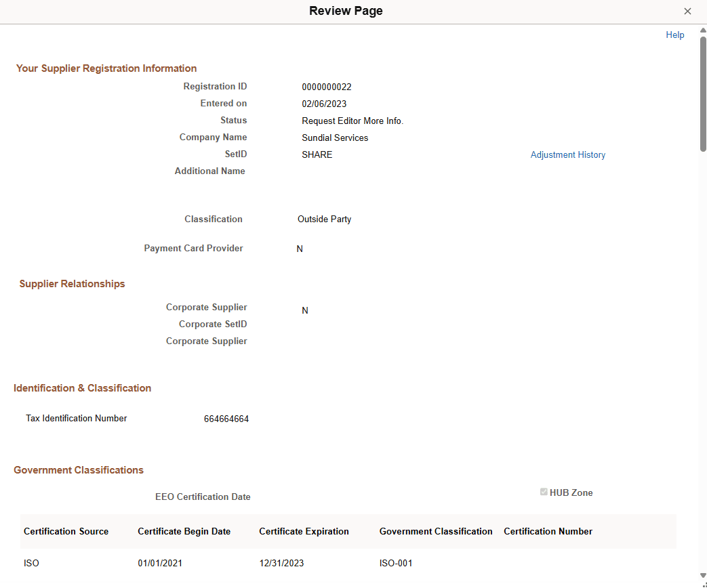Select the ISO certification source entry
Viewport: 707px width, 588px height.
point(31,563)
